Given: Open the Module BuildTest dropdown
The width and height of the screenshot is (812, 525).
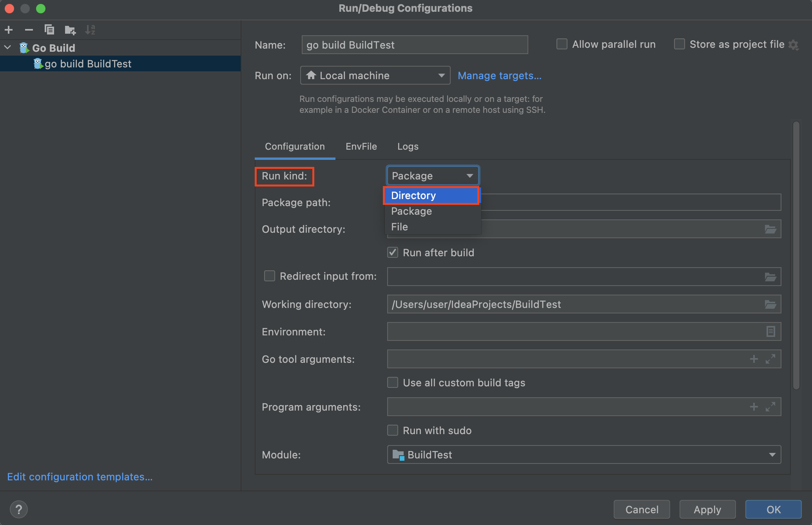Looking at the screenshot, I should coord(584,455).
